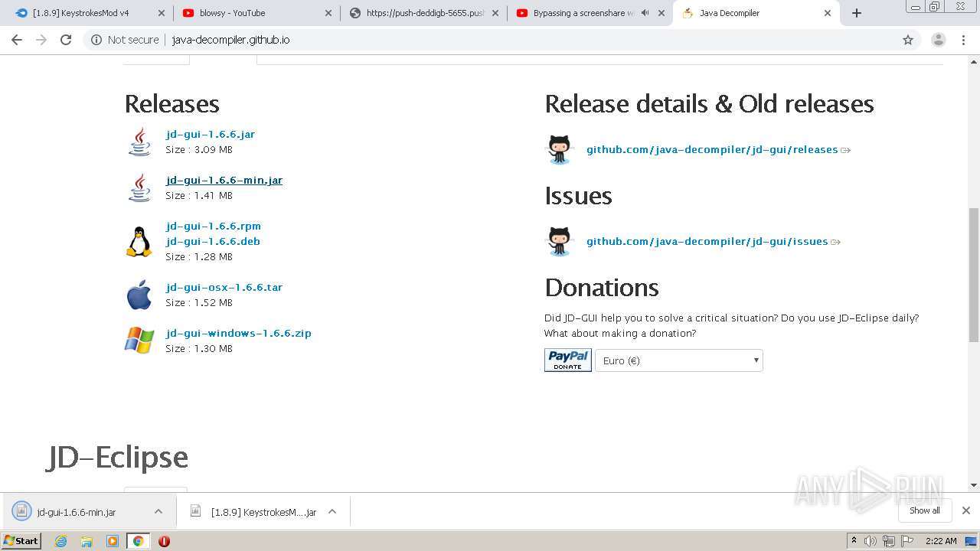Click the 2:22 AM clock

pos(941,541)
